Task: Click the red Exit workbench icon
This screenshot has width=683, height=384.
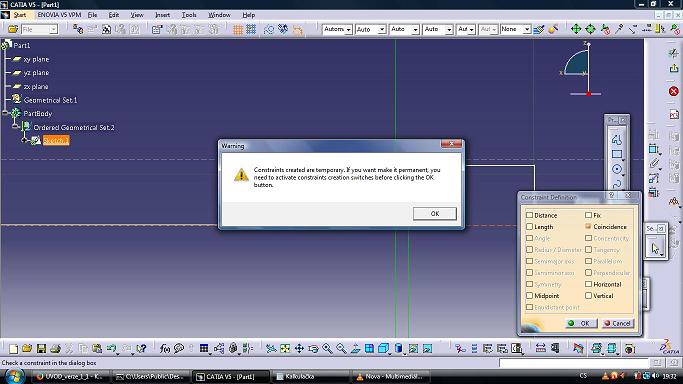Action: [673, 91]
